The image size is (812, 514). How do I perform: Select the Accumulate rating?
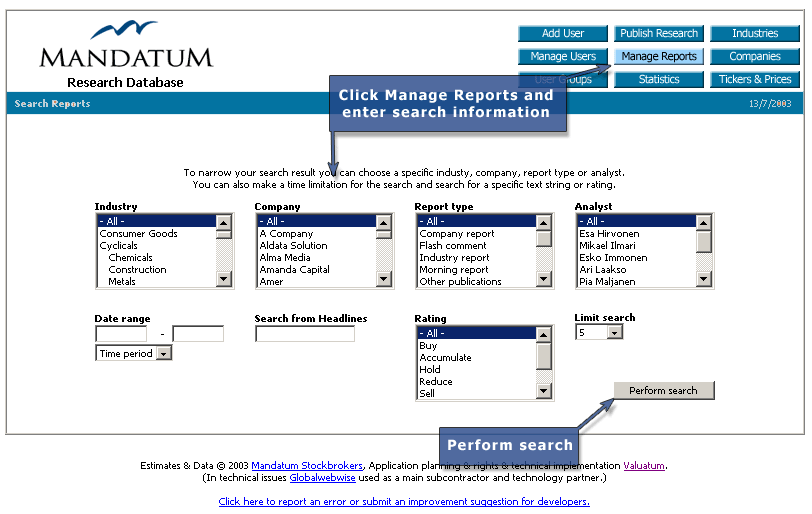point(477,357)
